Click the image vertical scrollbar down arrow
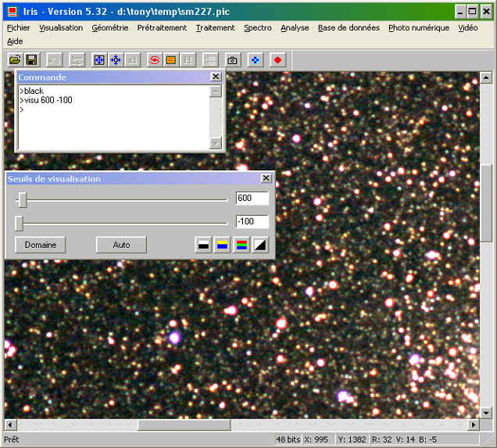This screenshot has width=497, height=448. [486, 413]
